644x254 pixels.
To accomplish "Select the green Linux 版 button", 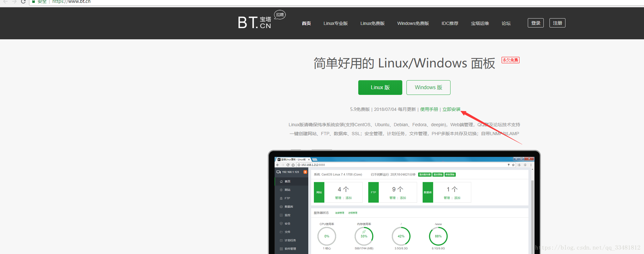I will coord(380,88).
